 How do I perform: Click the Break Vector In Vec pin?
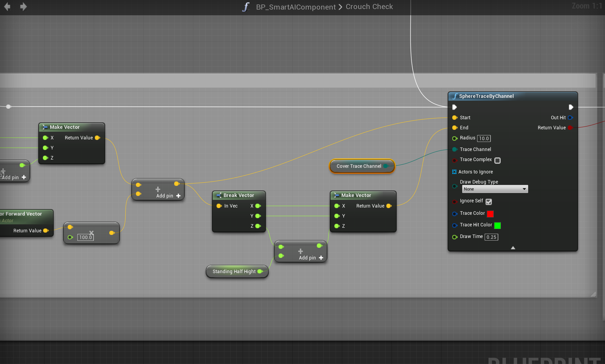pos(219,206)
